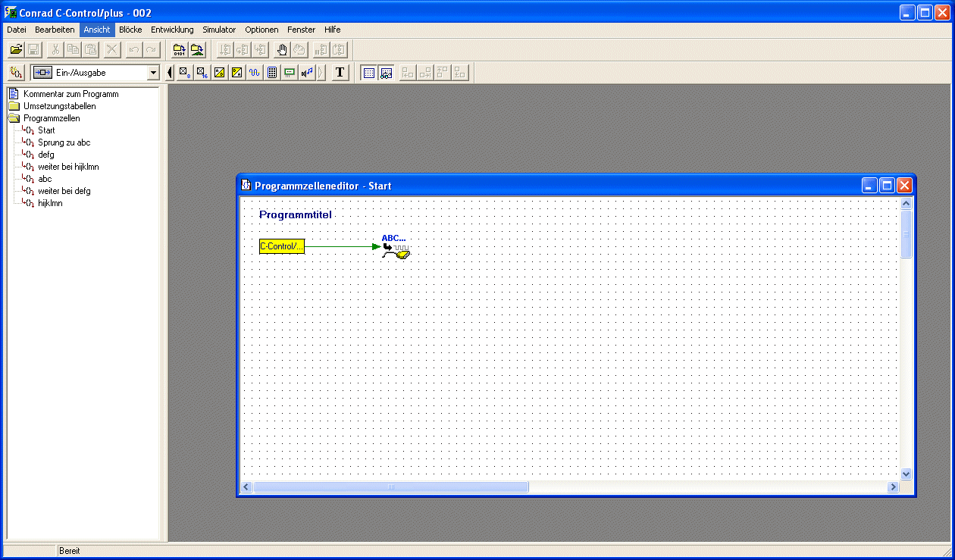Screen dimensions: 955x560
Task: Click the Cut scissors icon
Action: click(x=55, y=50)
